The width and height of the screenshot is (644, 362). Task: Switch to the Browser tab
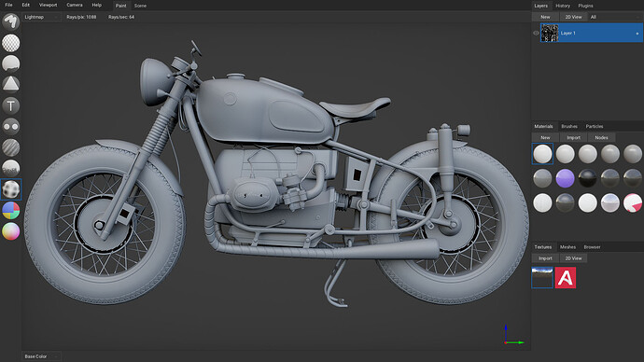click(592, 247)
